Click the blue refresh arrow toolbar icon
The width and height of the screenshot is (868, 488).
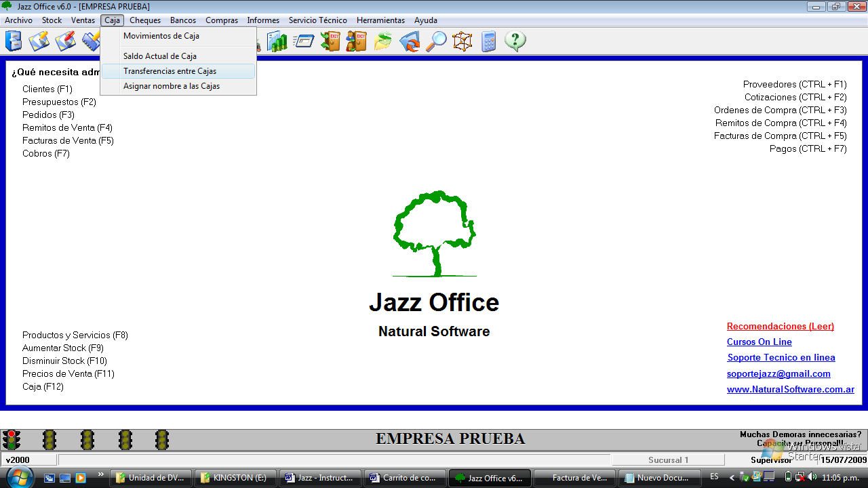(x=410, y=41)
